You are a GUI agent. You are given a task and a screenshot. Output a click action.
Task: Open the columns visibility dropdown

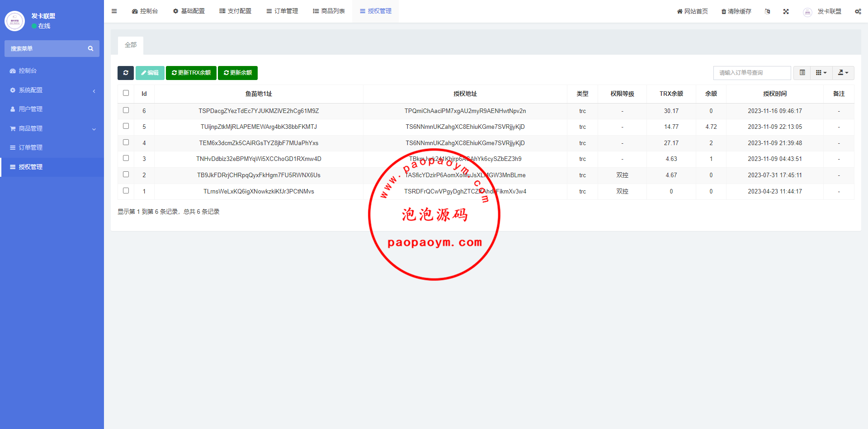[821, 73]
